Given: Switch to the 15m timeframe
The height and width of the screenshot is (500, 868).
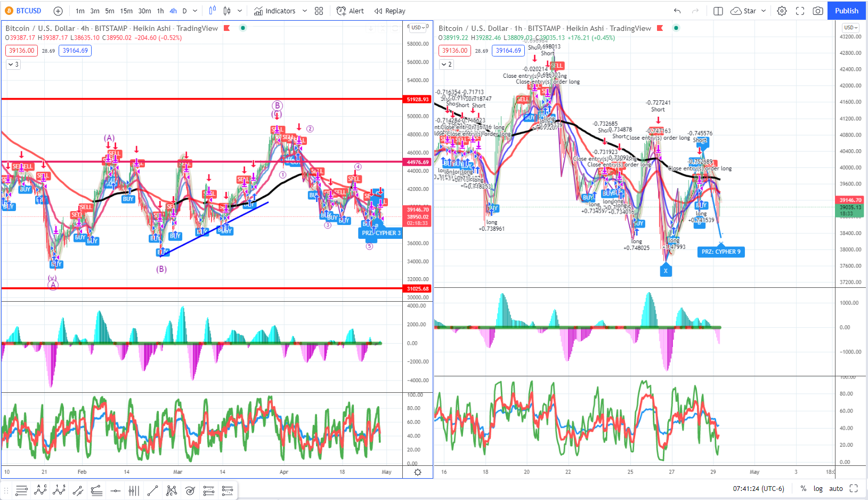Looking at the screenshot, I should (x=126, y=11).
